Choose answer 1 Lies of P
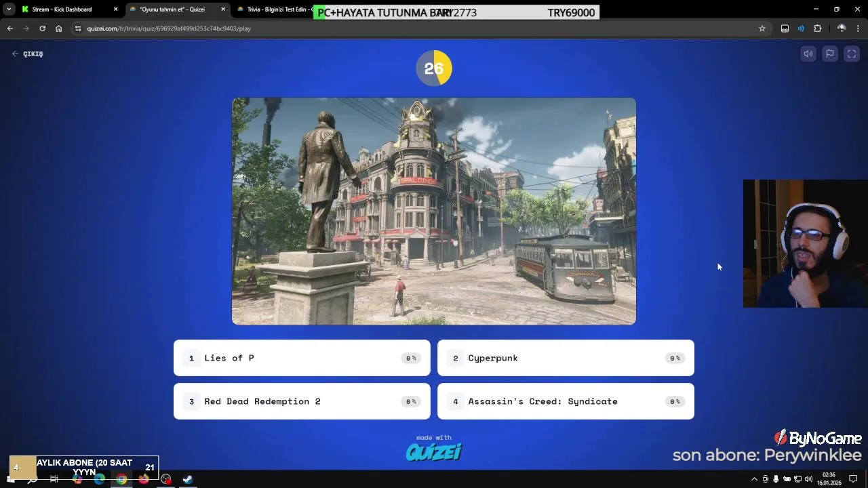868x488 pixels. pyautogui.click(x=302, y=358)
